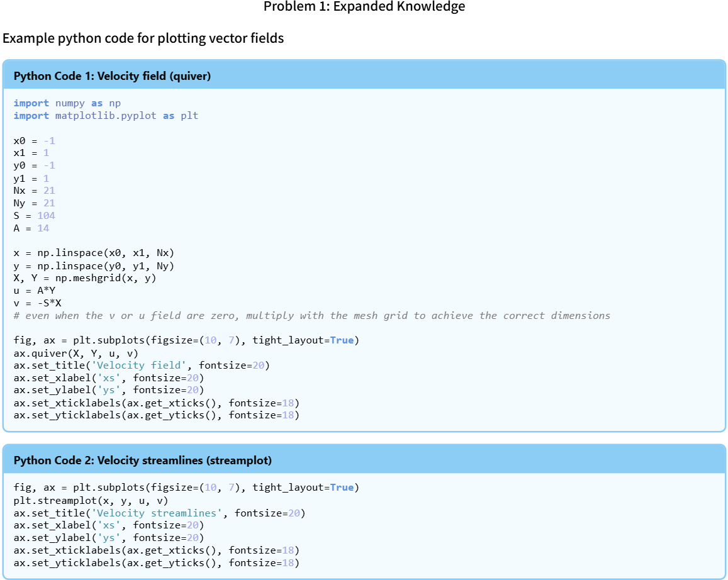Click the gray comment about mesh grid dimensions
This screenshot has width=728, height=580.
(x=311, y=316)
